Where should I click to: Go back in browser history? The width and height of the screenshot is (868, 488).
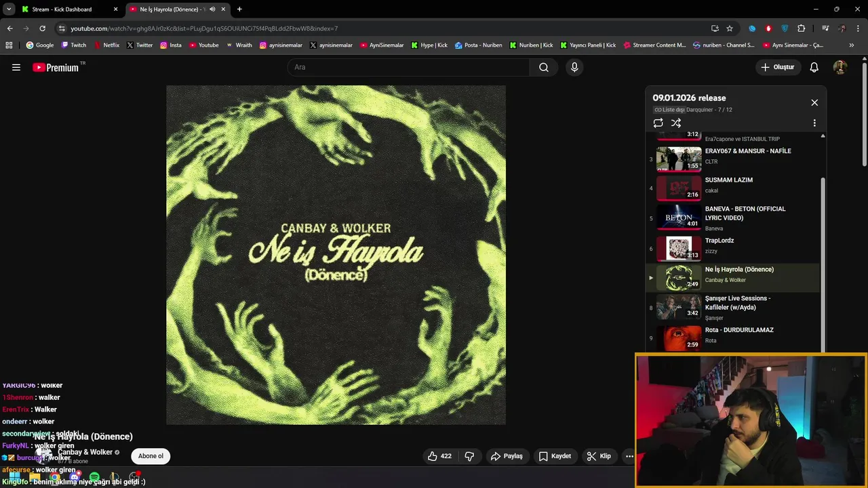pyautogui.click(x=9, y=28)
